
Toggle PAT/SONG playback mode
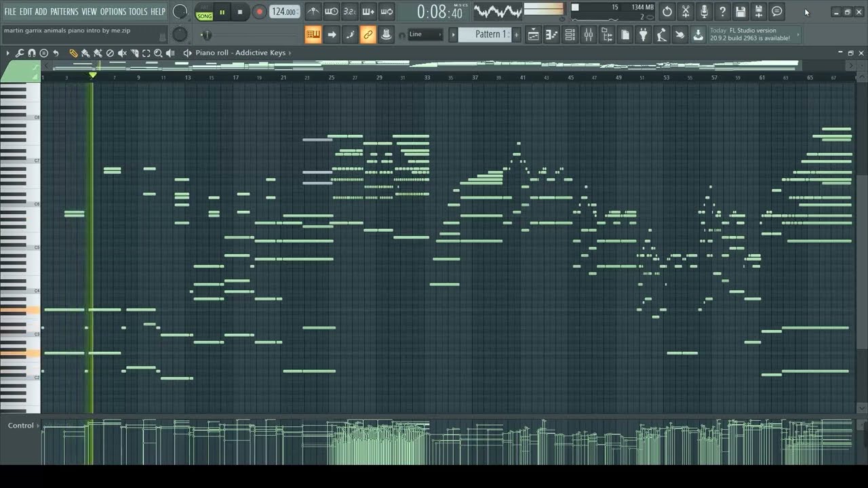pyautogui.click(x=204, y=12)
